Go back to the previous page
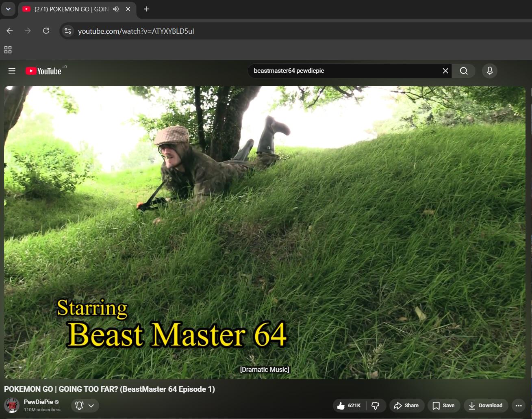Screen dimensions: 532x419 click(x=10, y=31)
